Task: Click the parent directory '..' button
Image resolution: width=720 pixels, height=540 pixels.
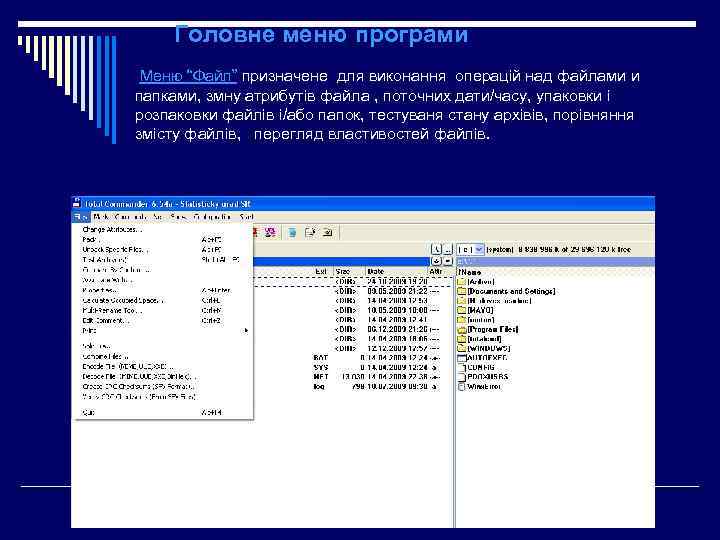Action: tap(448, 249)
